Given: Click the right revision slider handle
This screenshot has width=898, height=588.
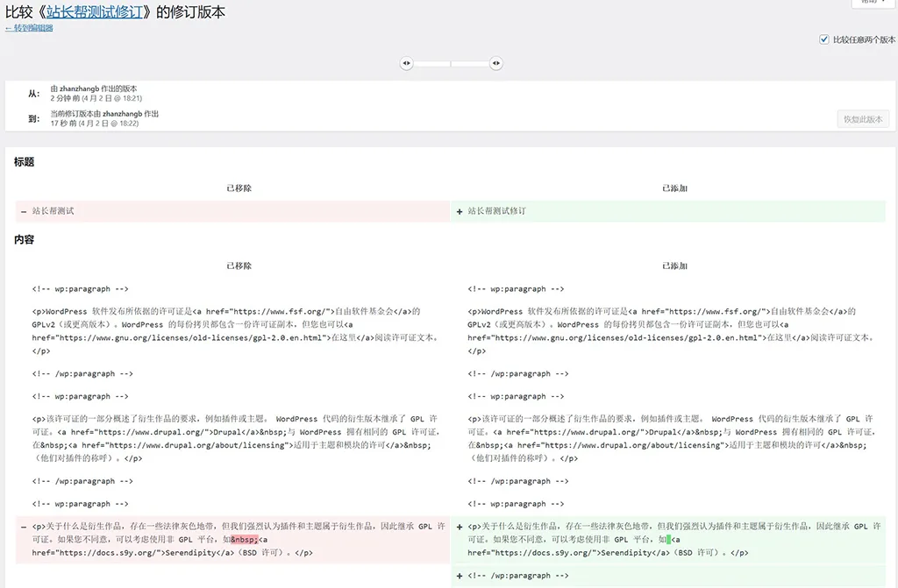Looking at the screenshot, I should click(x=496, y=63).
